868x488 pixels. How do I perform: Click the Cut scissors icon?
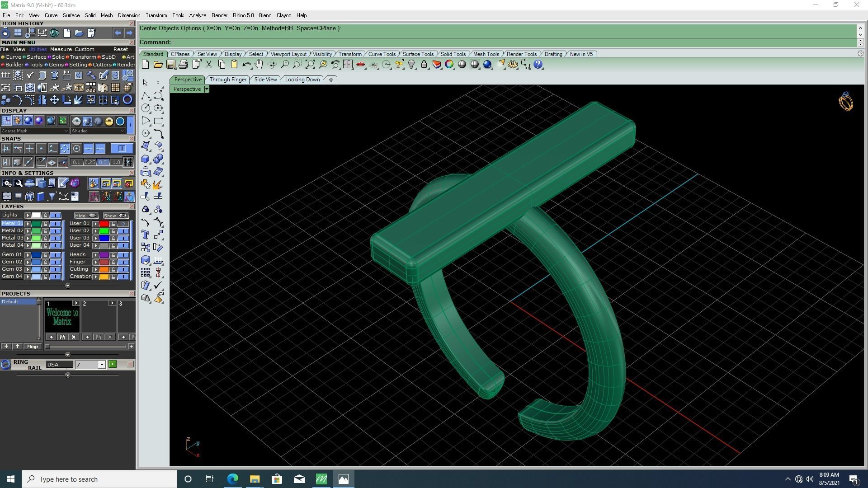[x=209, y=65]
